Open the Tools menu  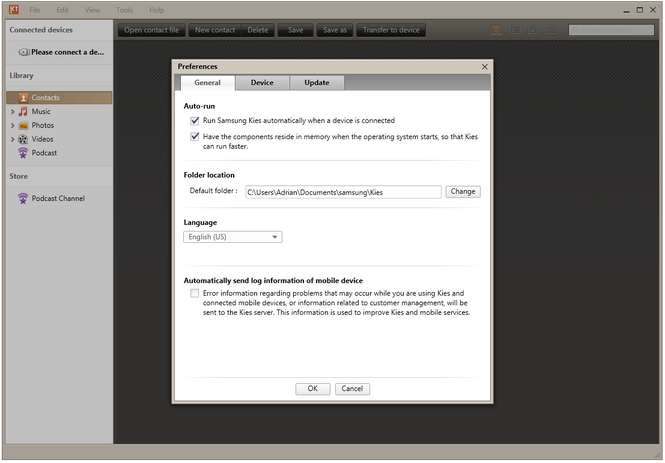tap(124, 9)
